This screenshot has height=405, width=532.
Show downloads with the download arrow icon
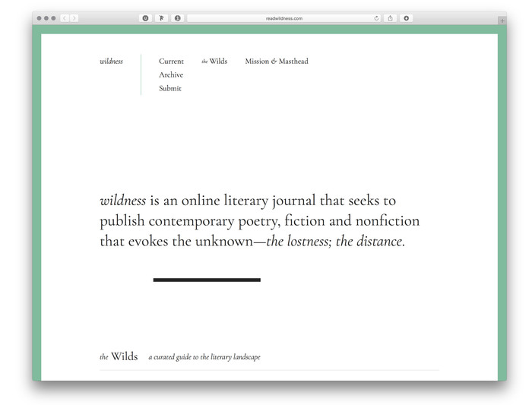click(x=406, y=18)
